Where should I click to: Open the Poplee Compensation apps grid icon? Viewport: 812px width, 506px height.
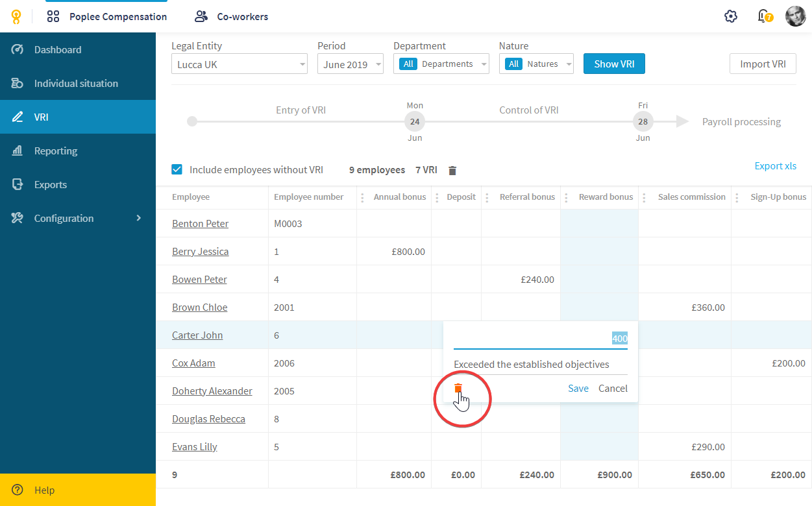click(x=53, y=17)
